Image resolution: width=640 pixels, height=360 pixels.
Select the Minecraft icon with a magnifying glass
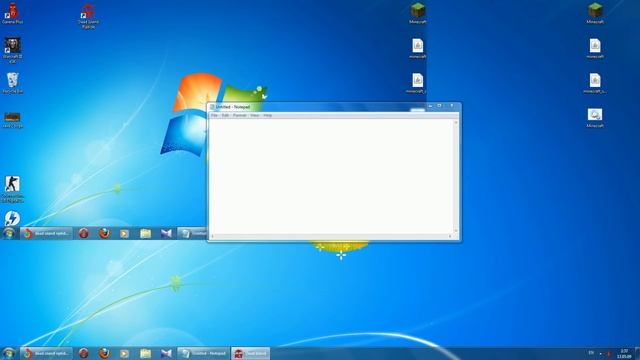point(595,118)
